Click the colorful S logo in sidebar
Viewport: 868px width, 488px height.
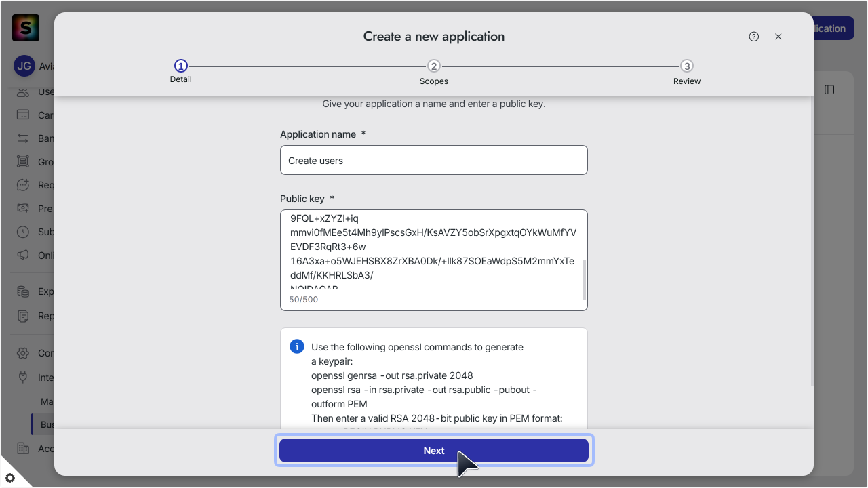tap(26, 28)
